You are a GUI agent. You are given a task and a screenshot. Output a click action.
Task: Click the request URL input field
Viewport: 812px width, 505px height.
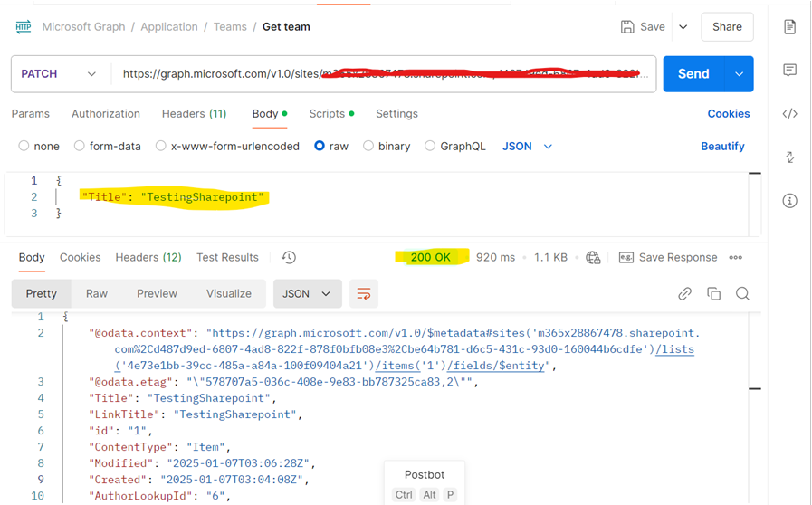point(384,74)
